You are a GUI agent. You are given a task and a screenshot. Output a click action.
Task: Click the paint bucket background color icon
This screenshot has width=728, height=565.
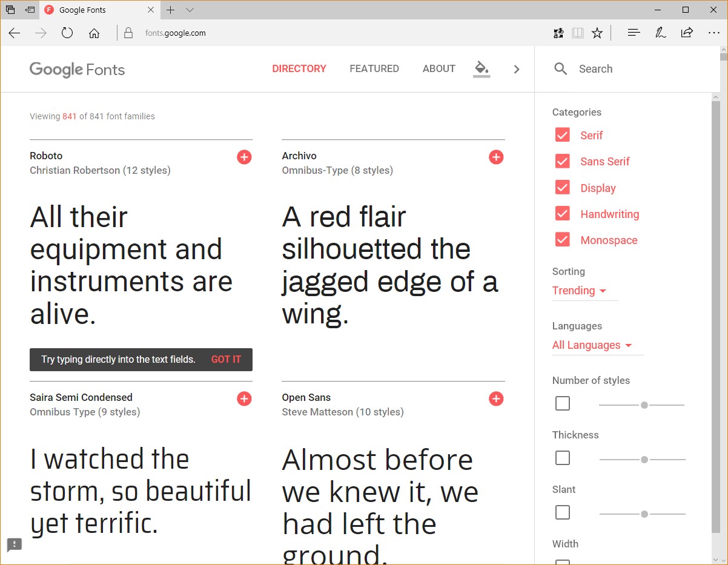click(481, 68)
